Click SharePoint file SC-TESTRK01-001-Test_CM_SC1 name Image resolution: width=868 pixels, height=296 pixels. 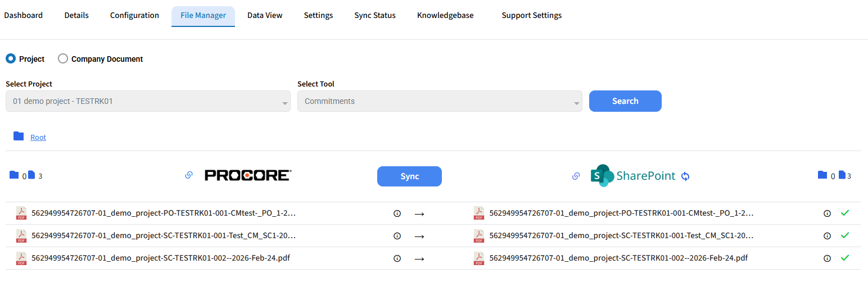(621, 236)
